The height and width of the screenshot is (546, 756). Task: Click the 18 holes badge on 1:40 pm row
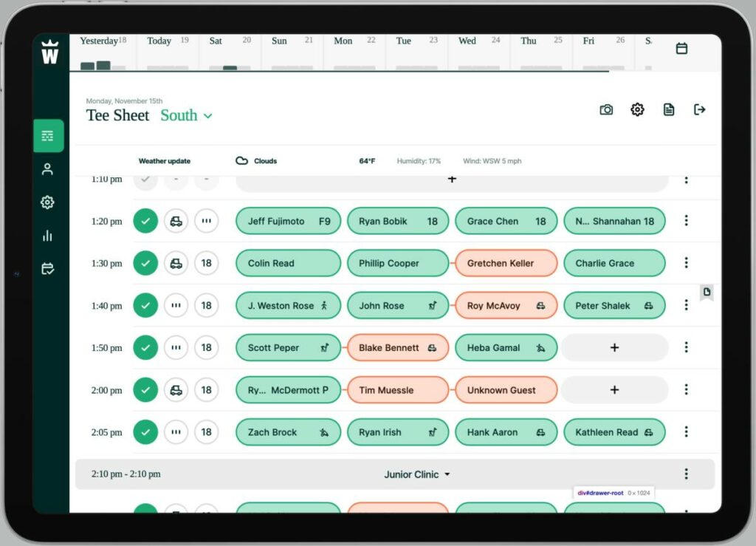(x=207, y=305)
